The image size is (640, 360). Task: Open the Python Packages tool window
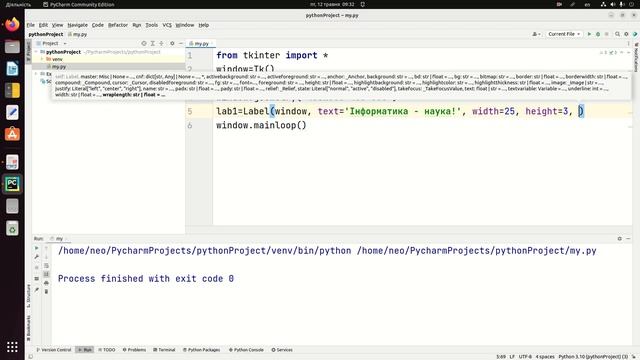[202, 350]
